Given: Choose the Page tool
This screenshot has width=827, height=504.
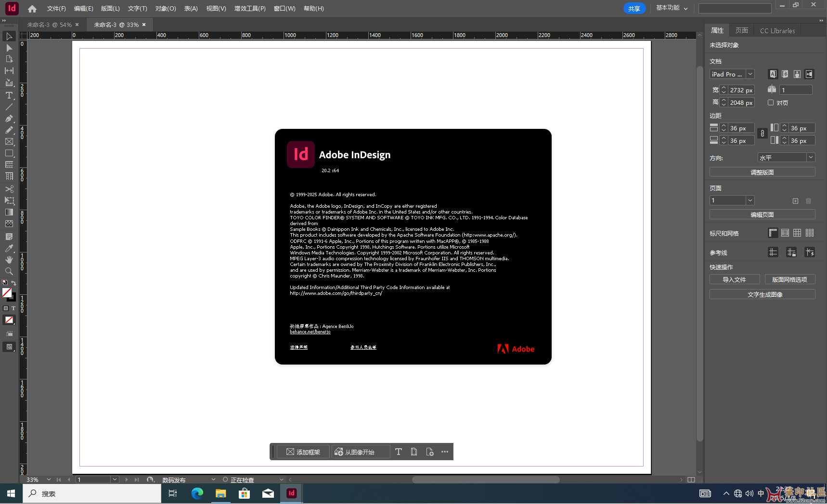Looking at the screenshot, I should [9, 59].
